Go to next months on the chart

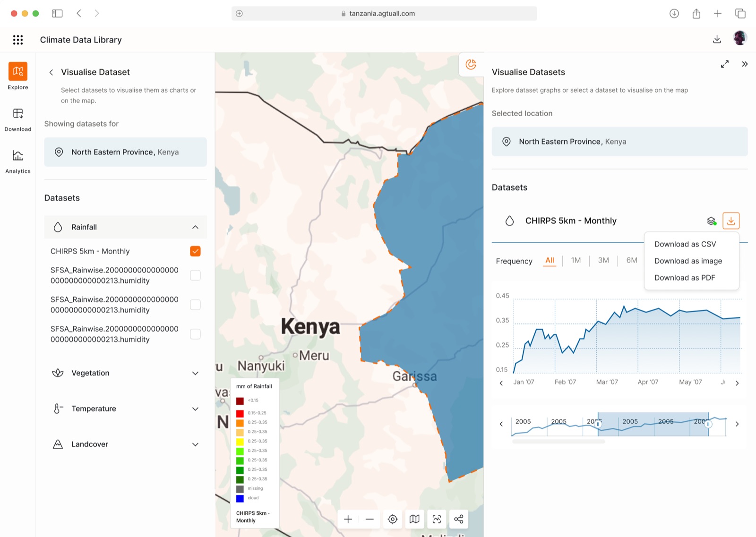737,383
